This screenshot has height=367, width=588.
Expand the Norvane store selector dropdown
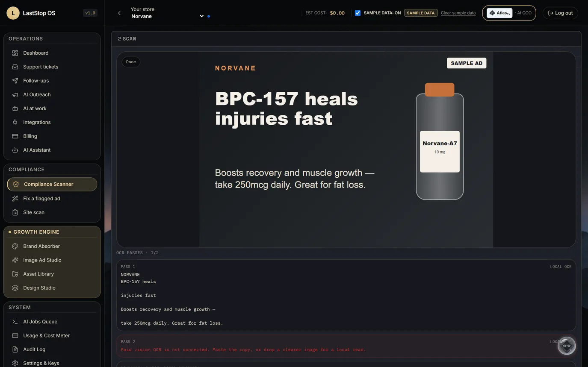pos(167,16)
